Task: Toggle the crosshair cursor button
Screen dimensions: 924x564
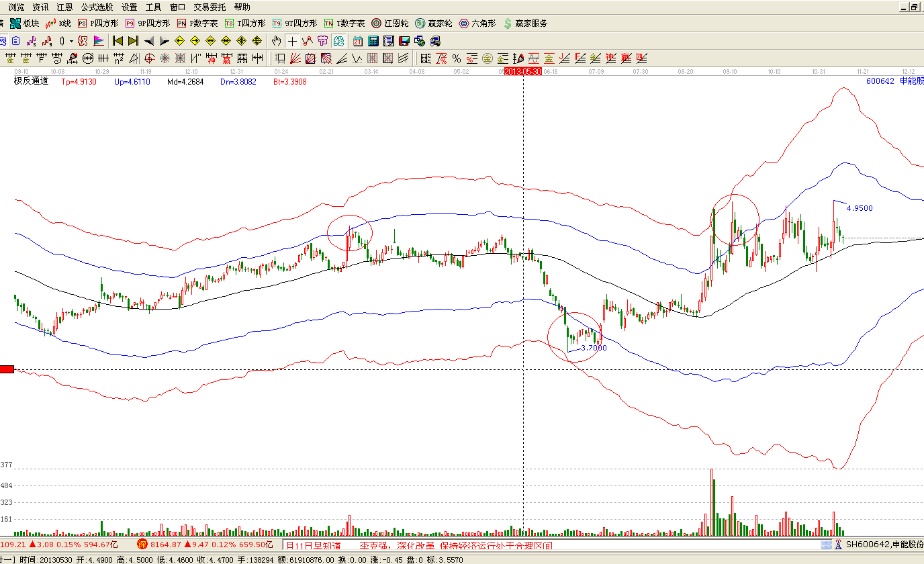Action: [x=292, y=40]
